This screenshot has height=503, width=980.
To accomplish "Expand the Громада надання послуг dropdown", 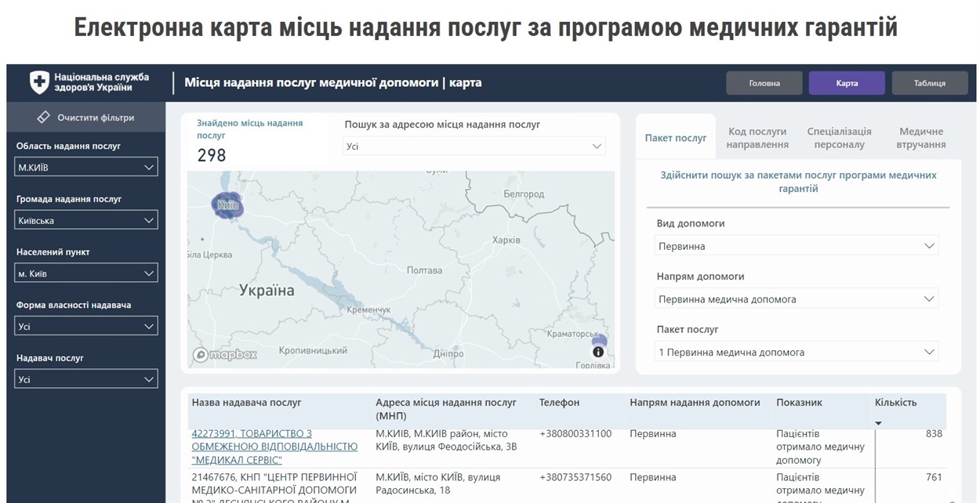I will (86, 220).
